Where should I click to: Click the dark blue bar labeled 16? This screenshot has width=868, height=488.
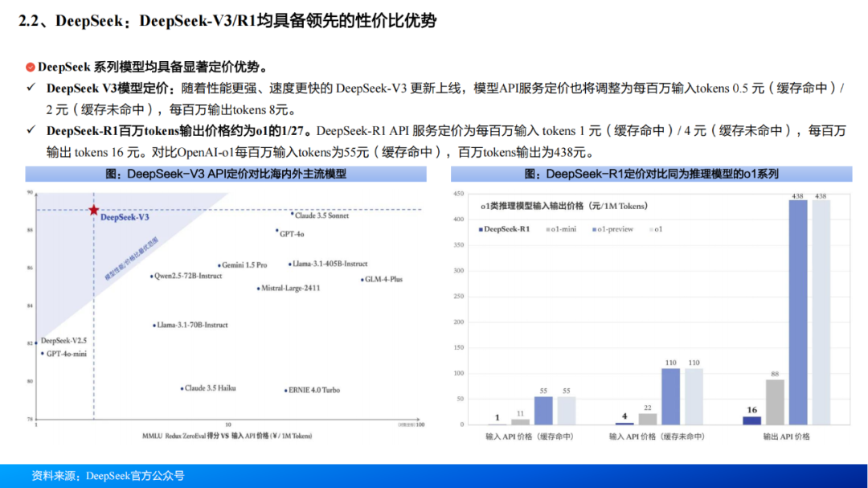click(751, 421)
